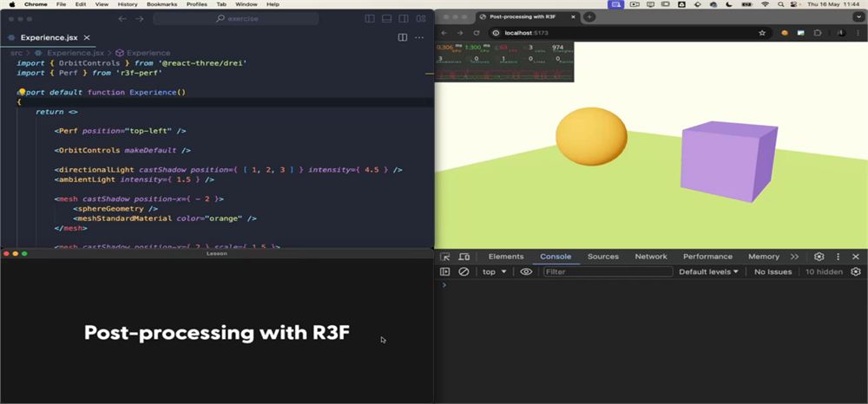Open the Profiles menu
The height and width of the screenshot is (404, 868).
196,3
